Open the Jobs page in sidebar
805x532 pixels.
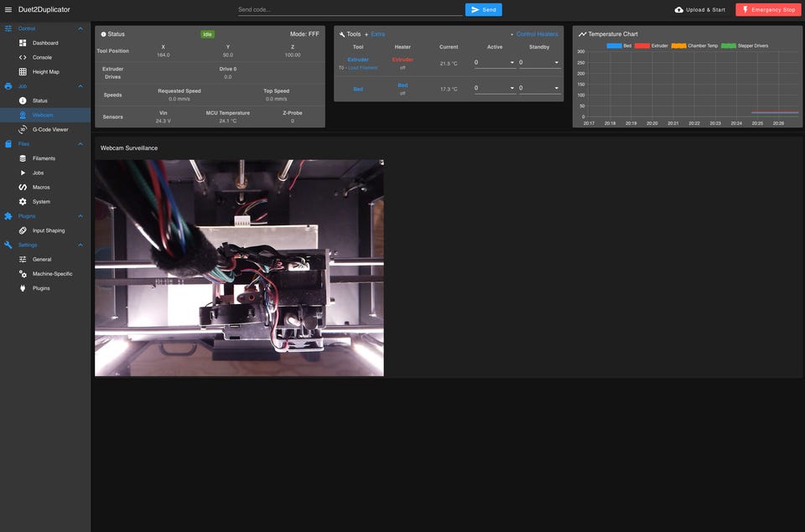39,173
